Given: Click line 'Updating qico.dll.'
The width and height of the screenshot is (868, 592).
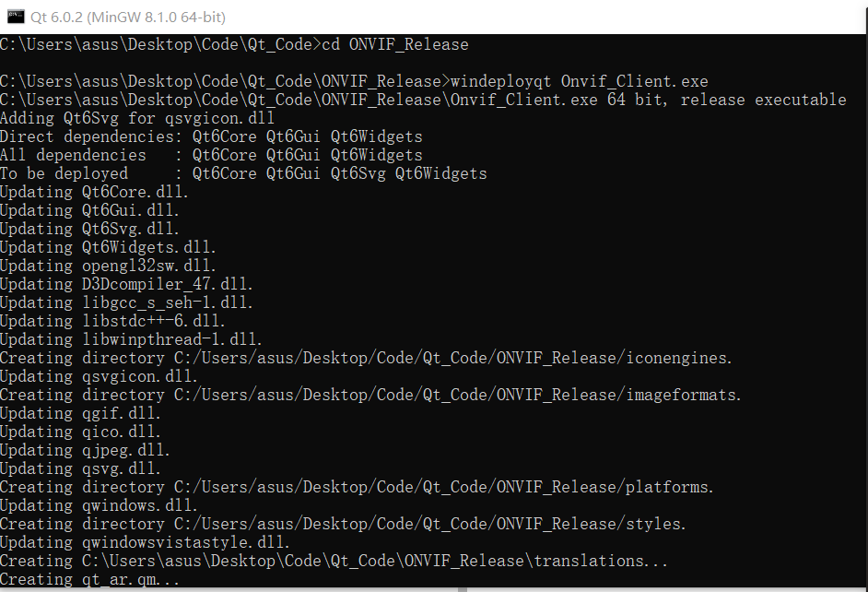Looking at the screenshot, I should [80, 432].
